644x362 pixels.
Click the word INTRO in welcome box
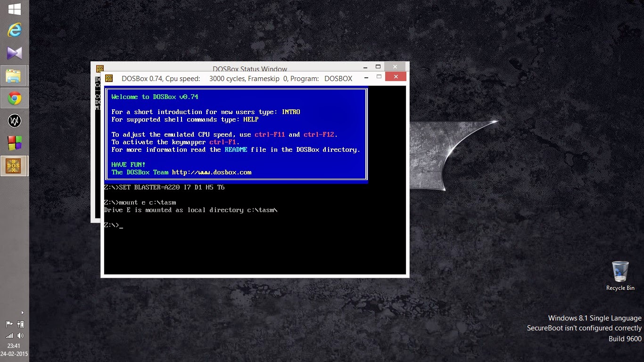click(291, 112)
